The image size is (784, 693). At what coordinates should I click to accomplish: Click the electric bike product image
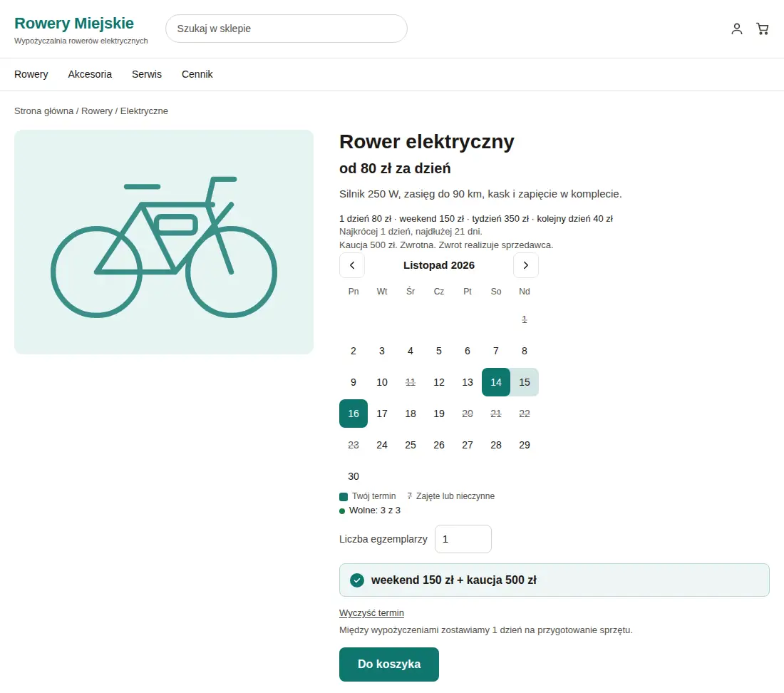click(x=163, y=242)
